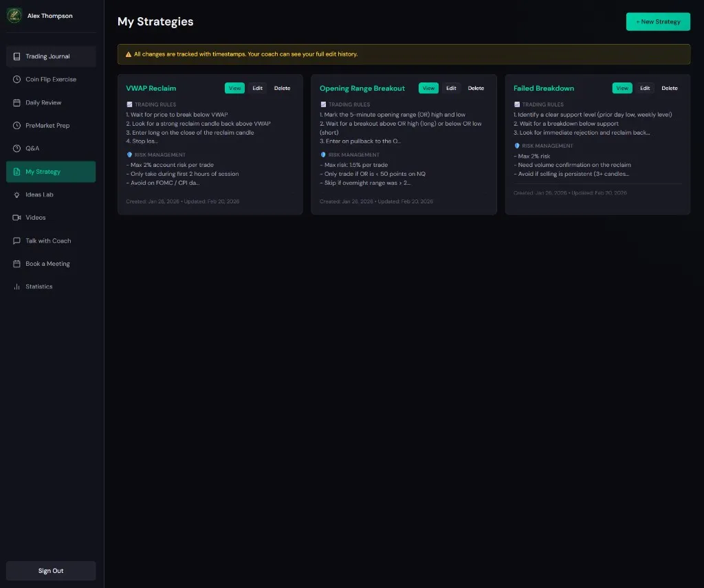Click Alex Thompson's profile avatar

click(x=14, y=16)
